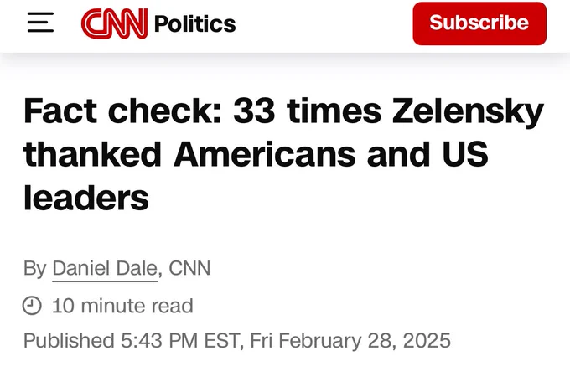Click 'February 28, 2025' in the publish line

(x=365, y=340)
